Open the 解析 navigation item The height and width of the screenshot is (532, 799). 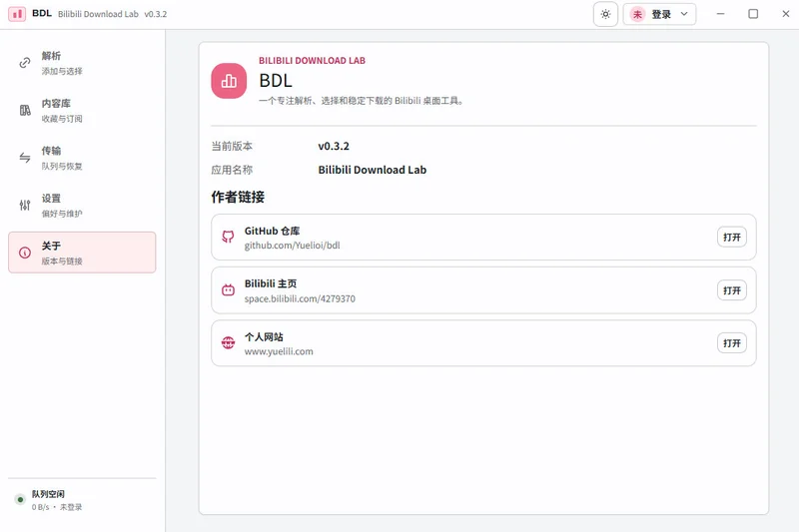82,63
